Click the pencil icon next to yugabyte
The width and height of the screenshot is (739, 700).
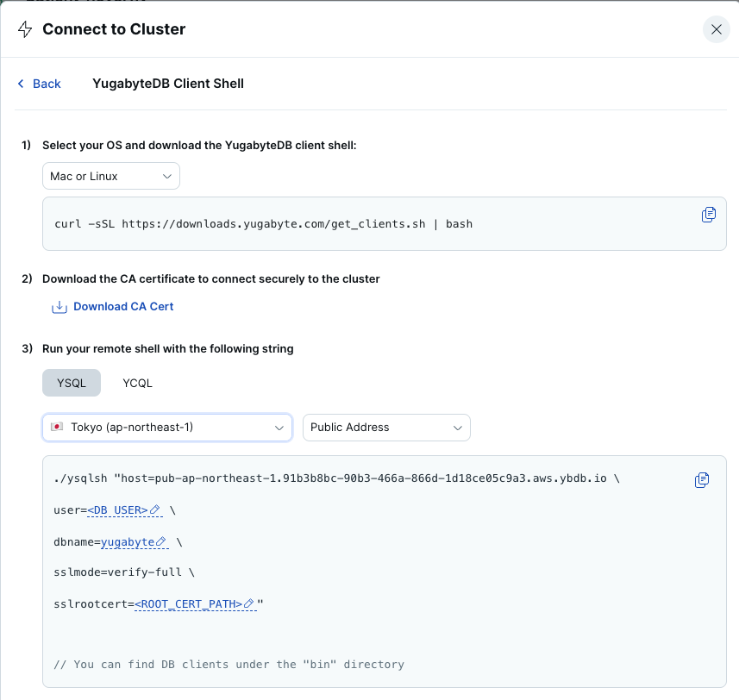point(160,541)
